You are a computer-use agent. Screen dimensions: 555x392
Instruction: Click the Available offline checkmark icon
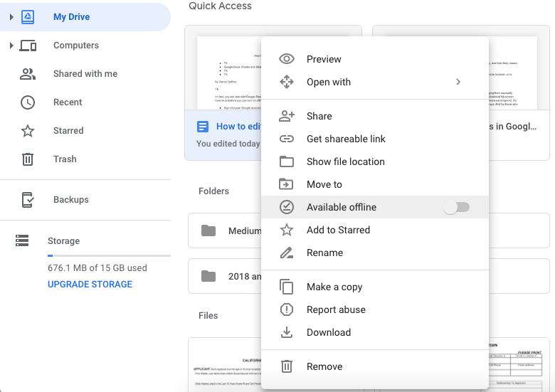[x=287, y=207]
